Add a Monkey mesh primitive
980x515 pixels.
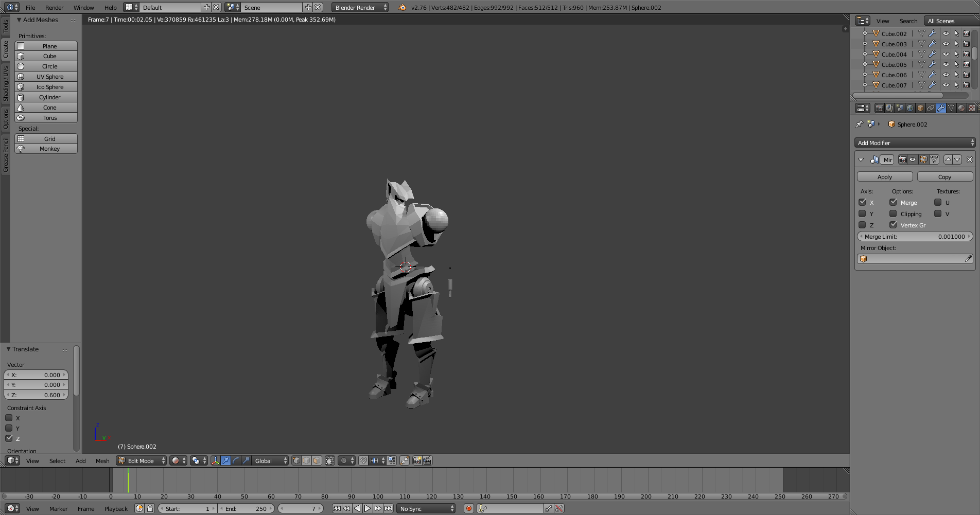coord(46,149)
